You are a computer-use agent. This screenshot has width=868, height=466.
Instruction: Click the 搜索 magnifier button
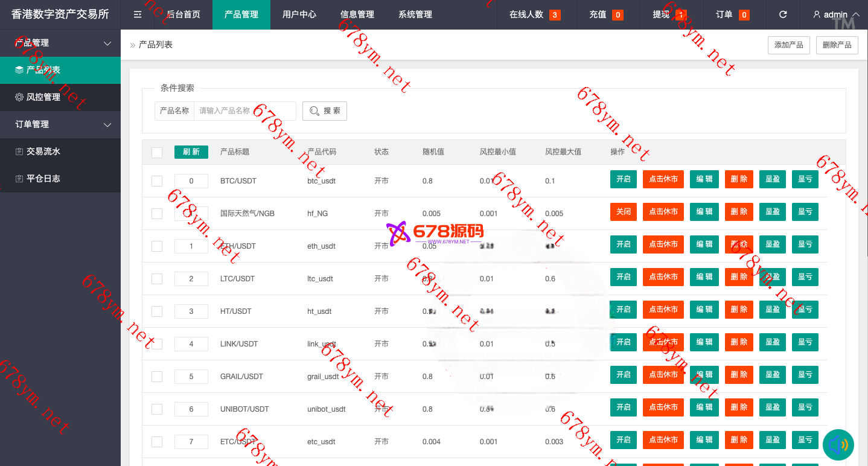pos(325,111)
